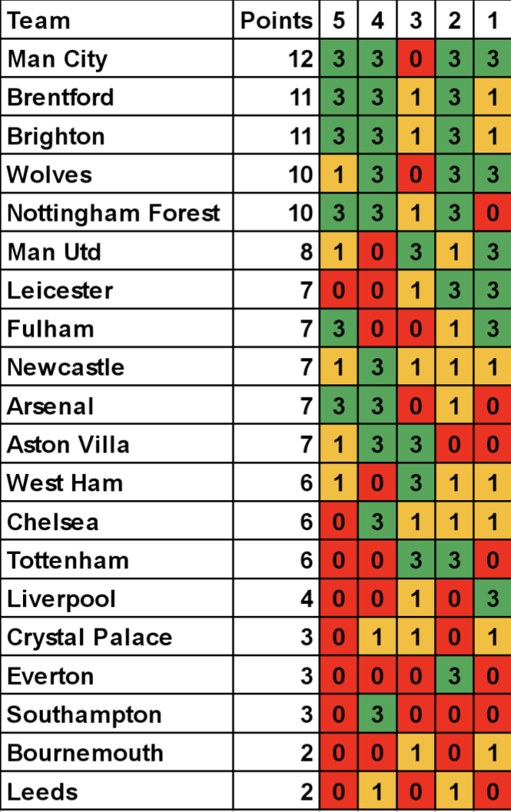The width and height of the screenshot is (511, 812).
Task: Click Wolves' yellow 1 cell
Action: coord(339,175)
